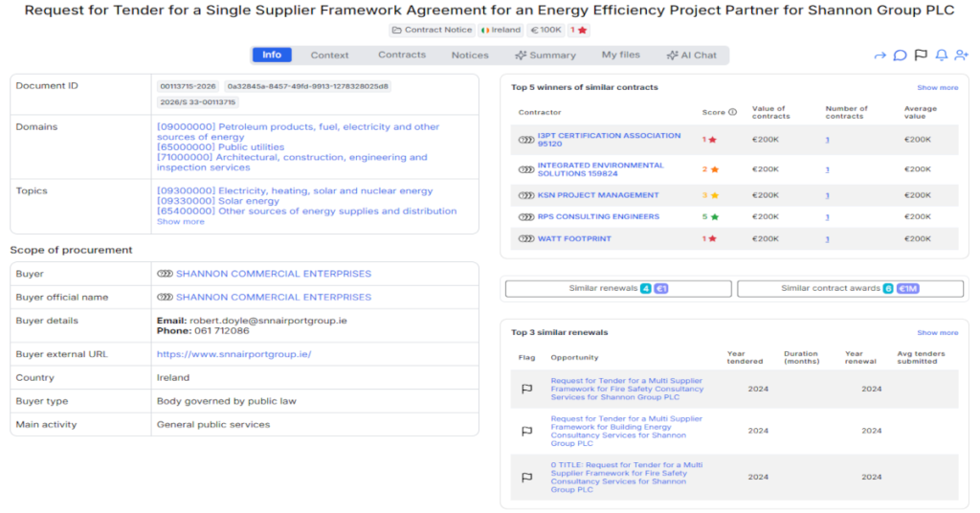
Task: Click link icon beside Watt Footprint
Action: pos(526,238)
